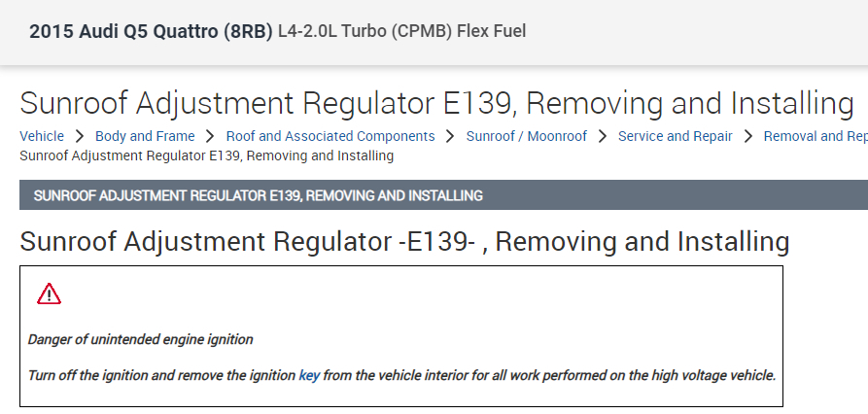Screen dimensions: 868x414
Task: Click the chevron following Sunroof / Moonroof
Action: 603,137
